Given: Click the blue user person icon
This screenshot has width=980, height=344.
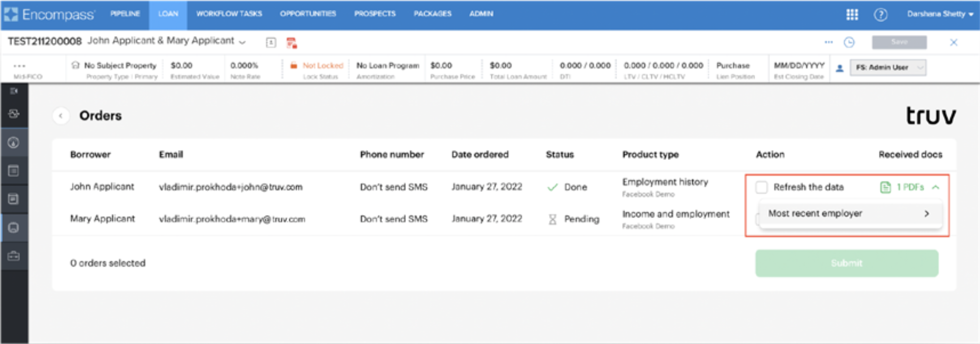Looking at the screenshot, I should point(840,68).
